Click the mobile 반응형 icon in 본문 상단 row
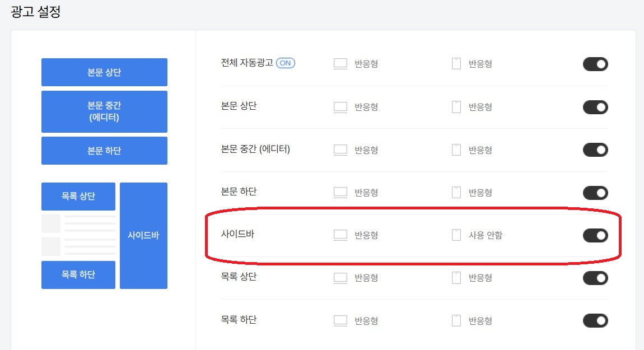644x350 pixels. click(456, 107)
